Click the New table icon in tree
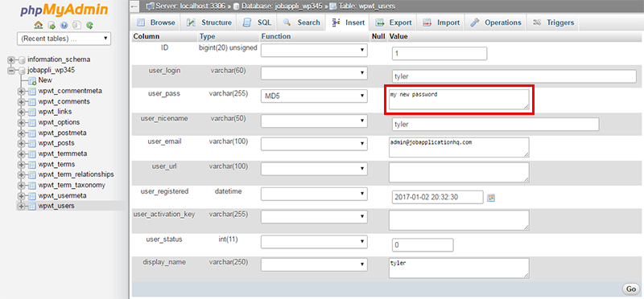 pos(32,81)
